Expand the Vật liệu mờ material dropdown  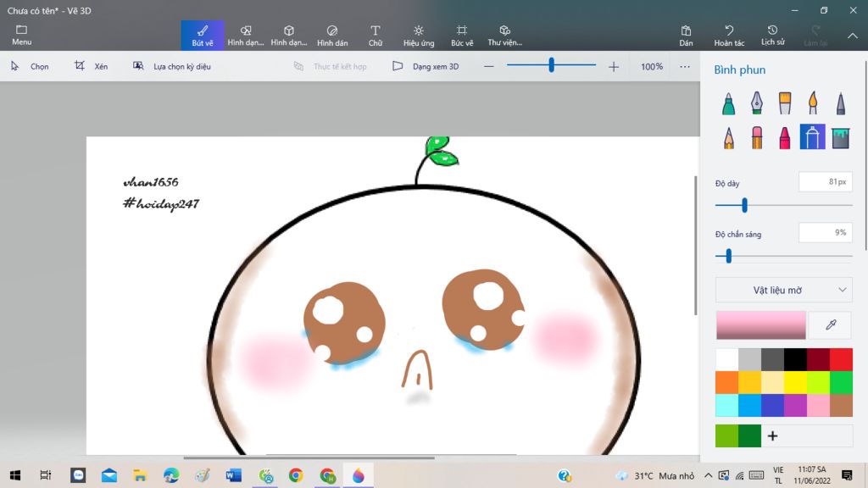784,290
